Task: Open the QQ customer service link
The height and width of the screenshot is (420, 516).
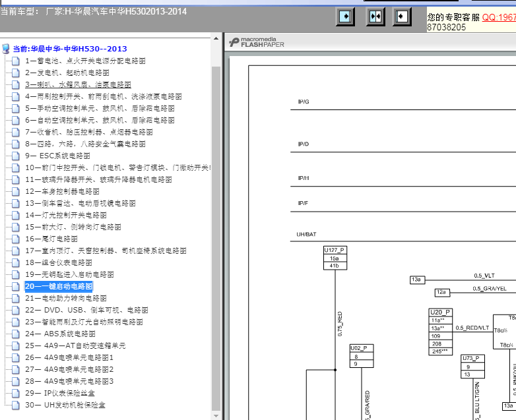Action: pos(499,17)
